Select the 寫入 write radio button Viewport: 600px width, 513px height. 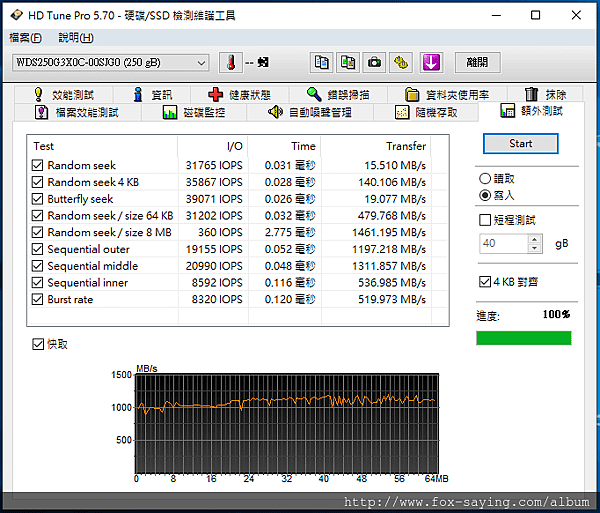pos(485,195)
